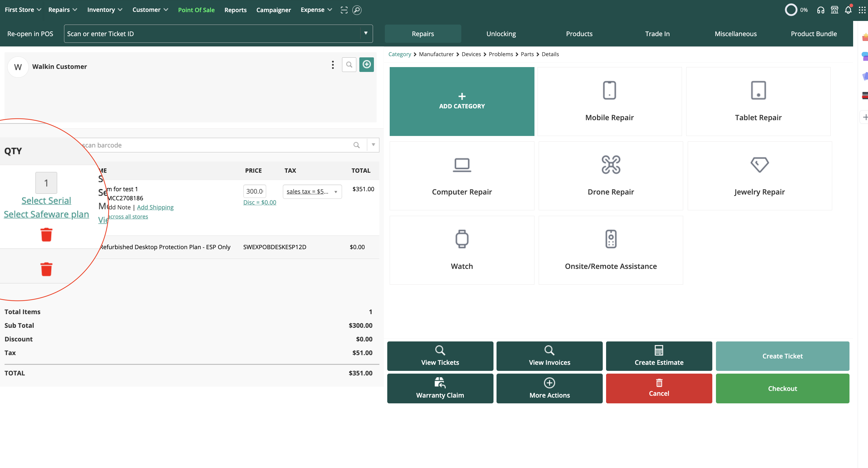868x468 pixels.
Task: Click the Category breadcrumb link
Action: pyautogui.click(x=400, y=54)
